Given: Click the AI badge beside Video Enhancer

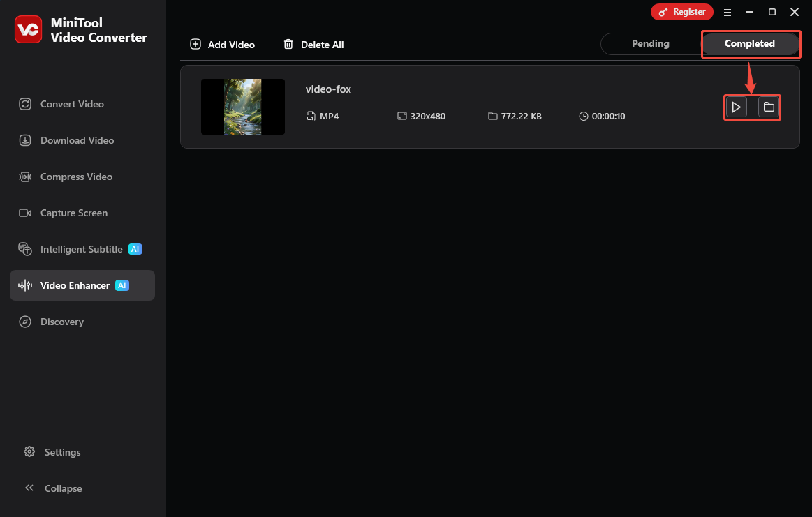Looking at the screenshot, I should click(122, 285).
